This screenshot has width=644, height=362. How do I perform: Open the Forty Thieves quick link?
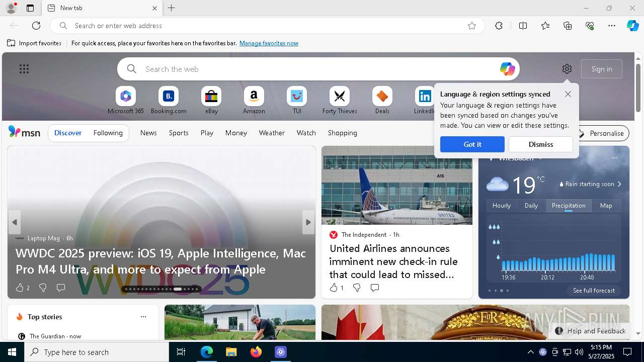(x=340, y=101)
